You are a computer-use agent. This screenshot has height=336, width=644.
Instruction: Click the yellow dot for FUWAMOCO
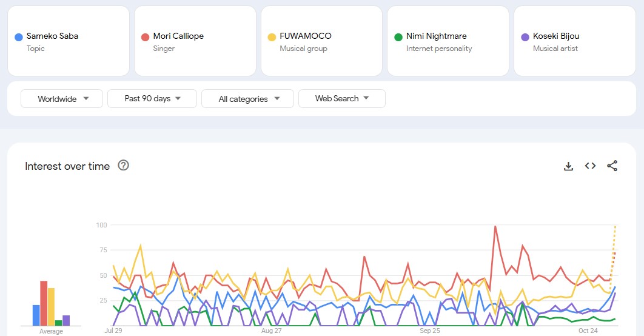tap(272, 37)
